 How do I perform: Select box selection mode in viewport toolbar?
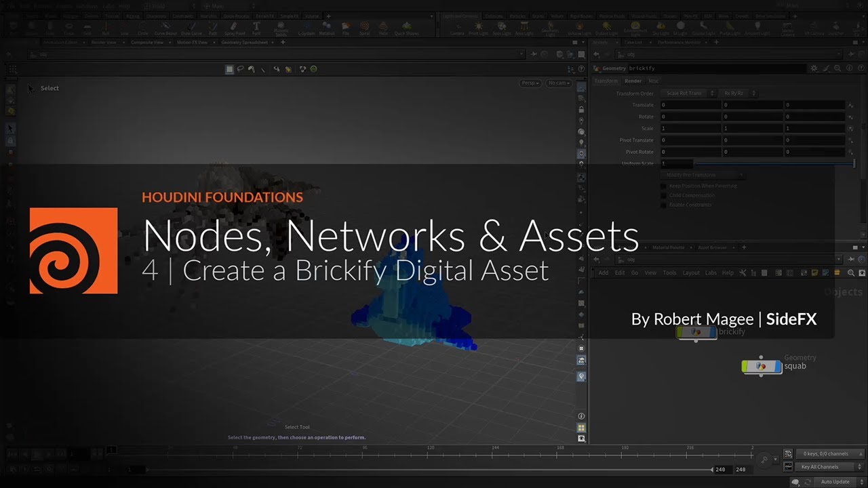pyautogui.click(x=230, y=68)
